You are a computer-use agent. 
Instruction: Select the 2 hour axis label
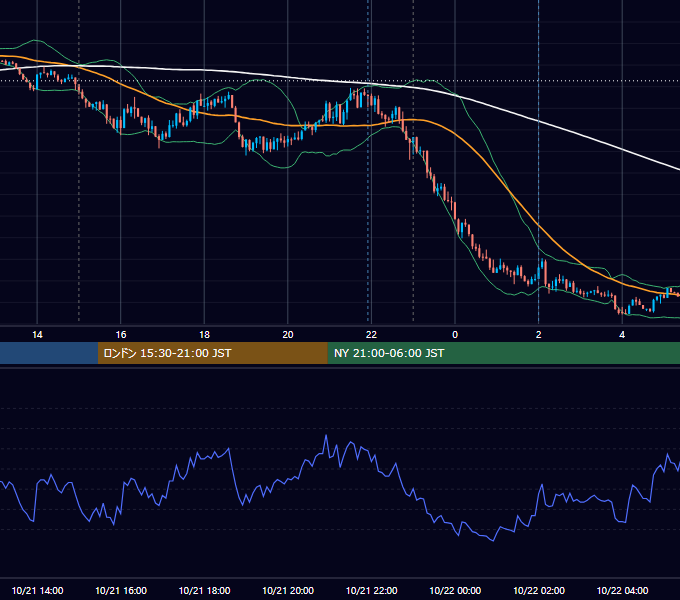tap(539, 335)
